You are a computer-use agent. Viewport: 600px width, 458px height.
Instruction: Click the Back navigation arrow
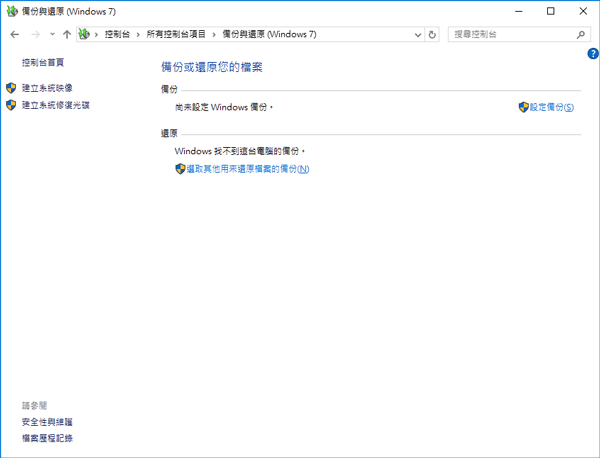pyautogui.click(x=13, y=34)
